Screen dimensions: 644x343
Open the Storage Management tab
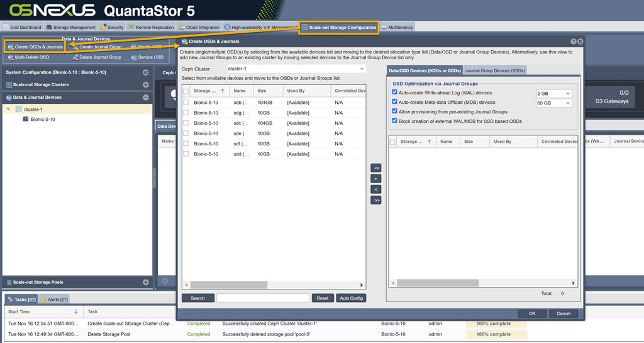pos(70,27)
